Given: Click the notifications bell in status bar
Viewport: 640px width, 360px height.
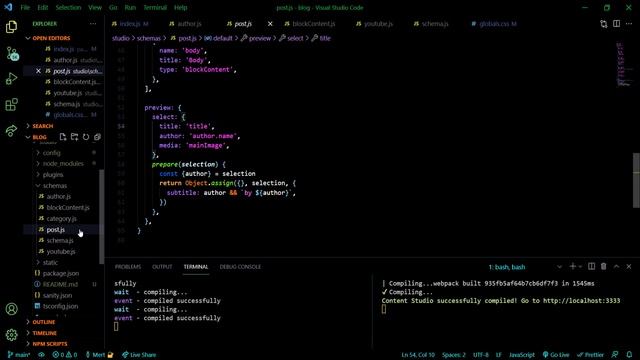Looking at the screenshot, I should (629, 355).
